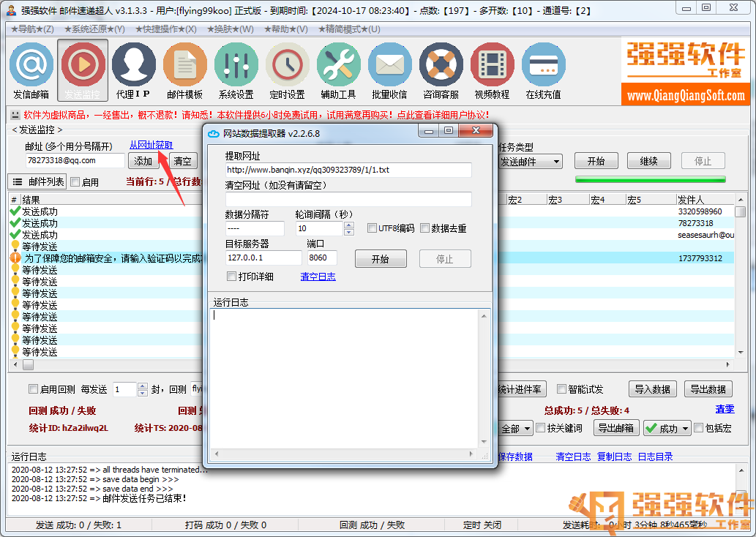
Task: Toggle the 启用回测 checkbox
Action: (33, 388)
